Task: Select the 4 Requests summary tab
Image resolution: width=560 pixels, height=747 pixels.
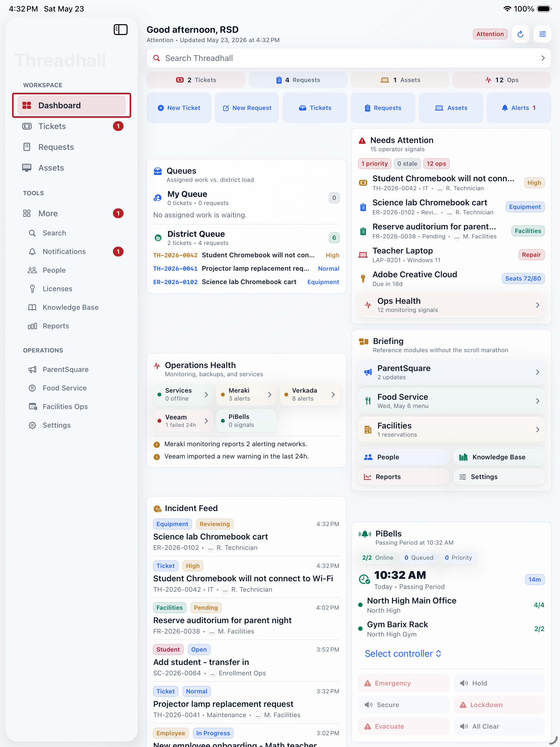Action: click(298, 80)
